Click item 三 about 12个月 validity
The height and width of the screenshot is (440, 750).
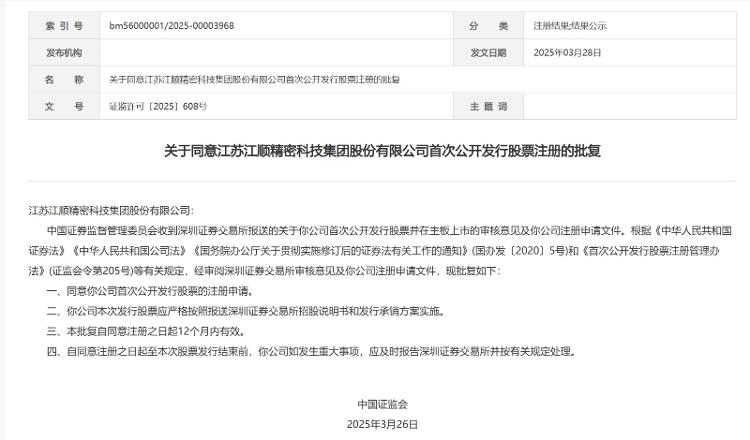point(146,331)
